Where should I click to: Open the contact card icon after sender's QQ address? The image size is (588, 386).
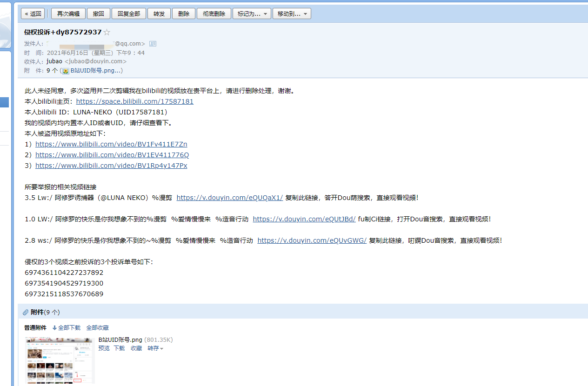[x=153, y=43]
